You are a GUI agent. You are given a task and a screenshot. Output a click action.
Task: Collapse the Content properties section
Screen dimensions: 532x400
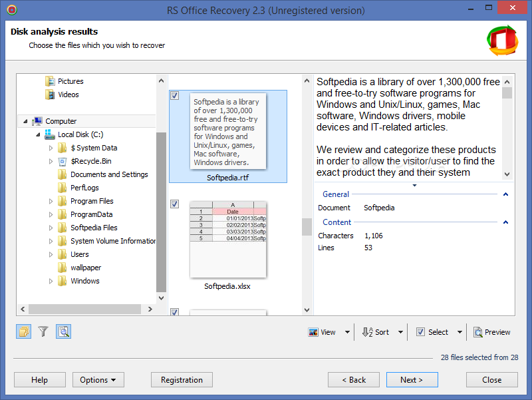(505, 222)
